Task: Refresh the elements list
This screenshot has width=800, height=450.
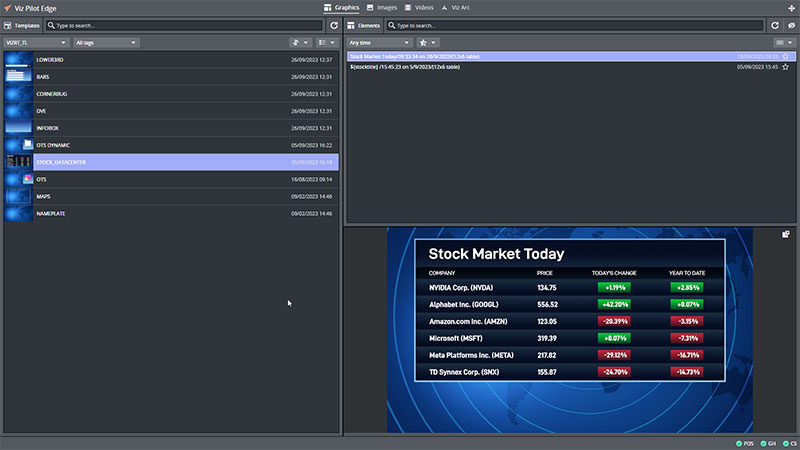Action: coord(774,26)
